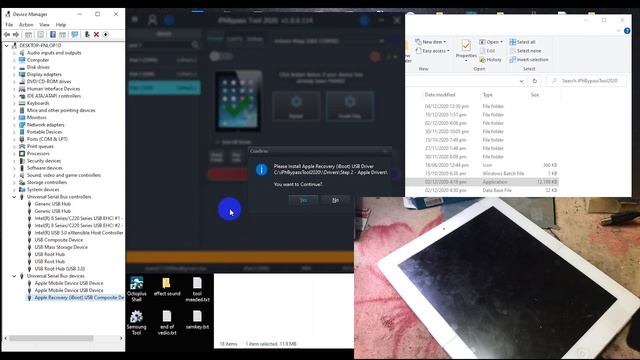This screenshot has height=360, width=640.
Task: Click Scan for hardware changes monitor icon
Action: point(75,35)
